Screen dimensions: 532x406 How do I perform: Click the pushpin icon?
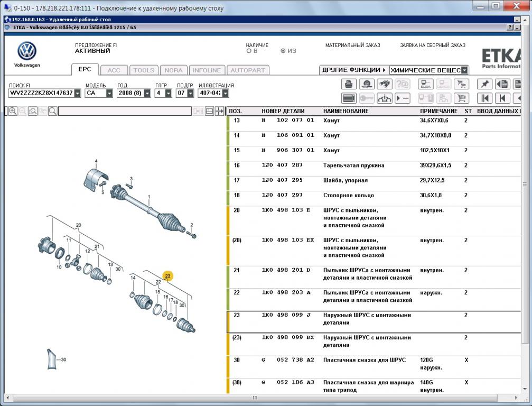(x=484, y=84)
